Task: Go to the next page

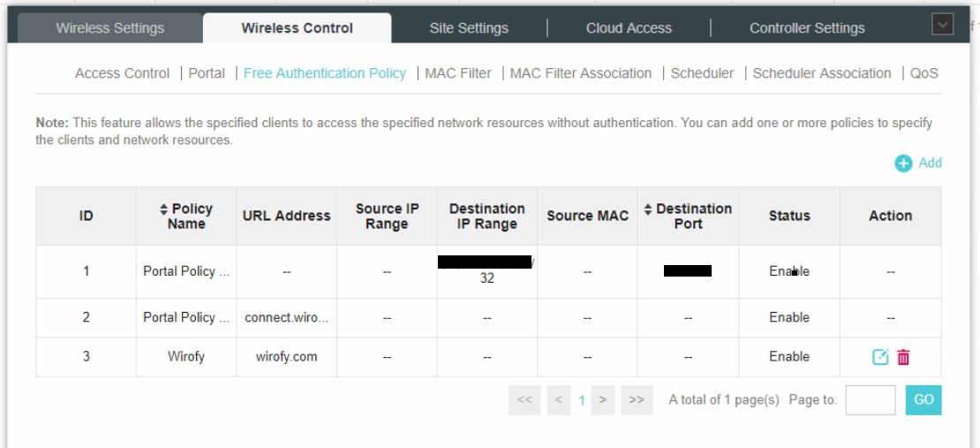Action: [602, 400]
